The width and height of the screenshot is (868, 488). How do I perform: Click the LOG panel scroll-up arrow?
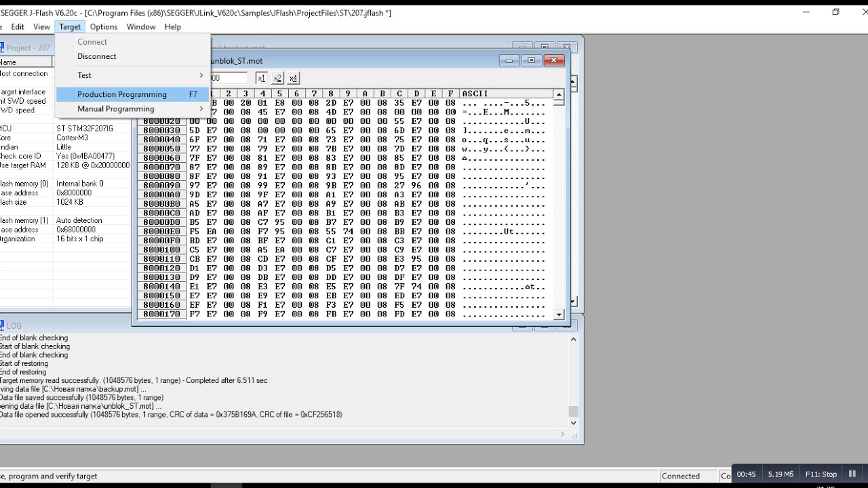coord(574,339)
